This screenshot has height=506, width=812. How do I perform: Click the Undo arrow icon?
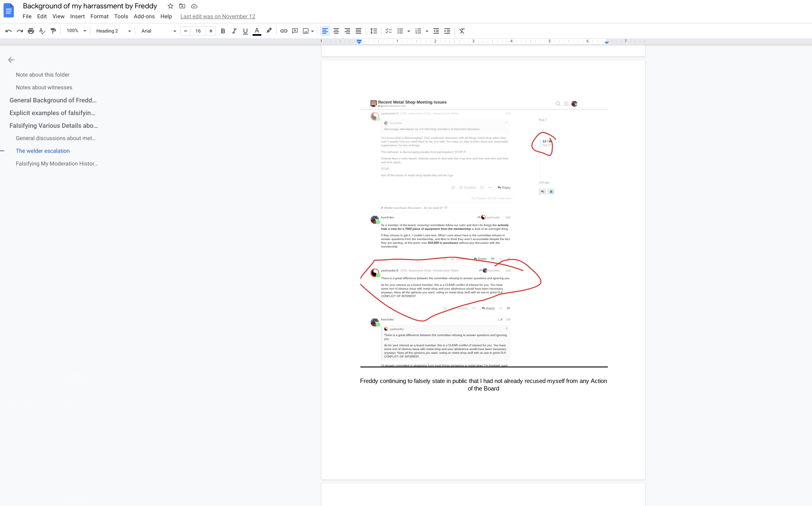click(x=9, y=31)
